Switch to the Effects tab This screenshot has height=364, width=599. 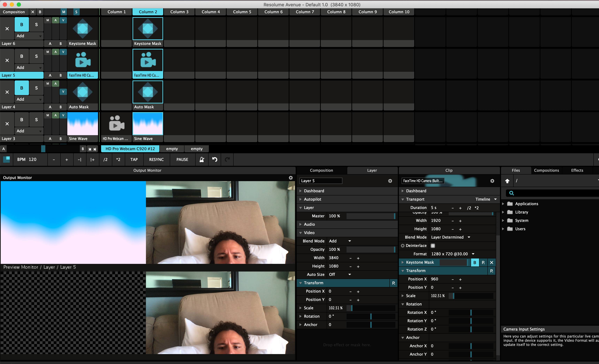pos(577,171)
